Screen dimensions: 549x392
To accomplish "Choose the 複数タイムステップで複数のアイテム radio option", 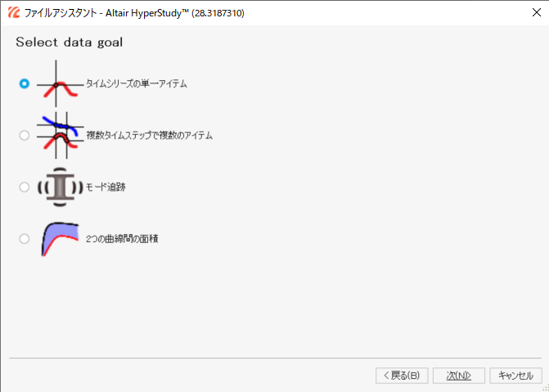I will [x=25, y=135].
